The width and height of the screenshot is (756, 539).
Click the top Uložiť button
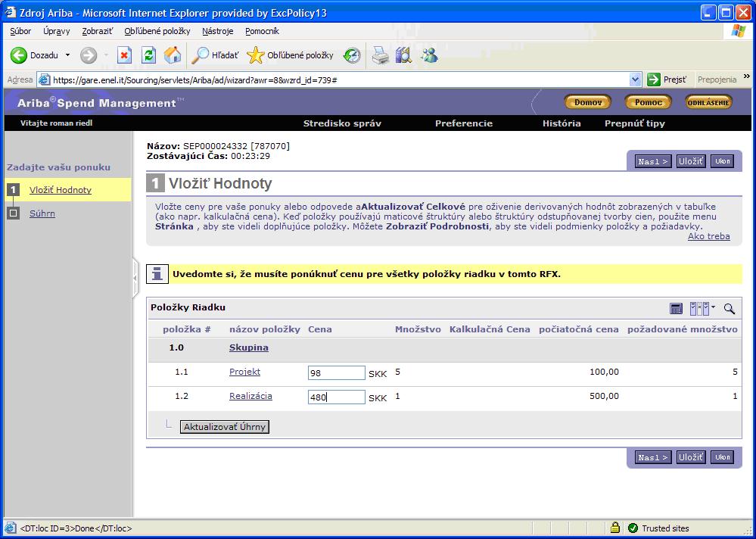(x=690, y=161)
